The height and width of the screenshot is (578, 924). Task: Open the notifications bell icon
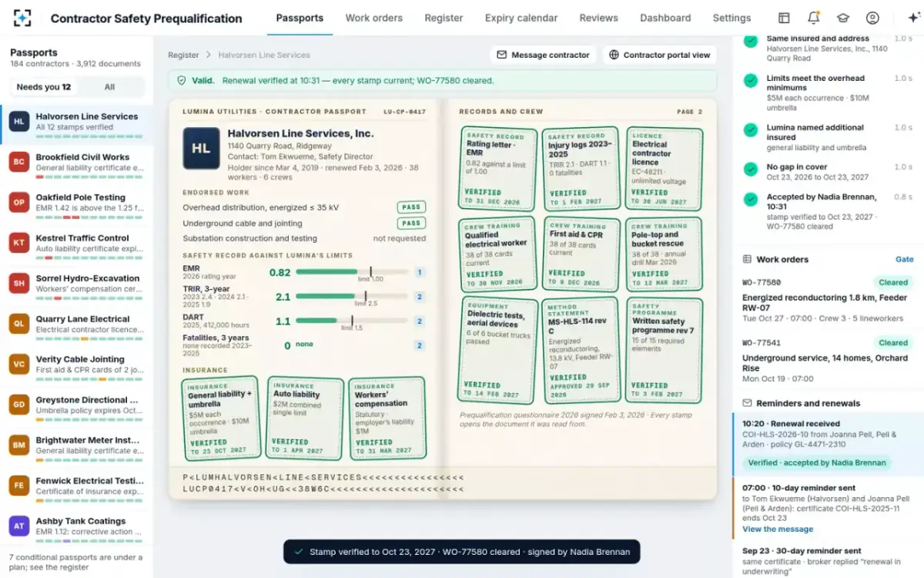point(813,18)
